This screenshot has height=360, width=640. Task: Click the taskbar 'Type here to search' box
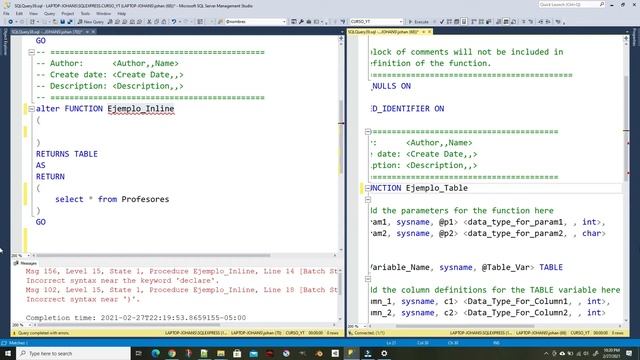73,353
